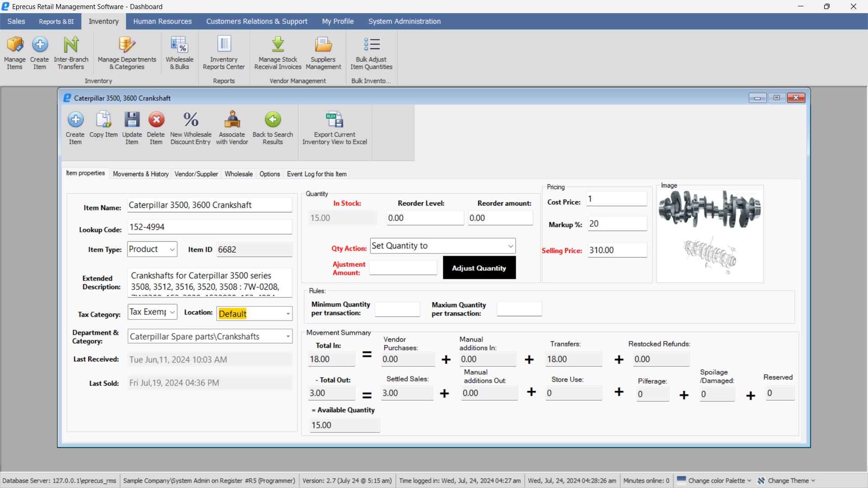Click the Last Received date value
Screen dimensions: 868x488
[210, 360]
